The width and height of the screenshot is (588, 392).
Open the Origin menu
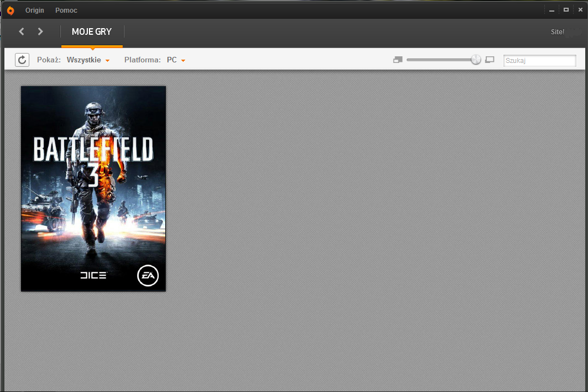coord(34,10)
